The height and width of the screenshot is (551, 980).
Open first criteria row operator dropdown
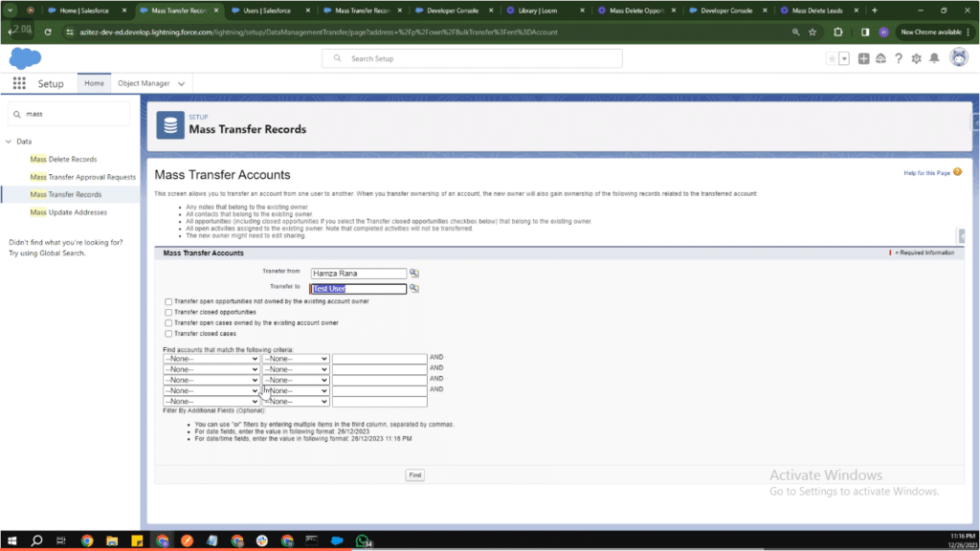click(296, 359)
